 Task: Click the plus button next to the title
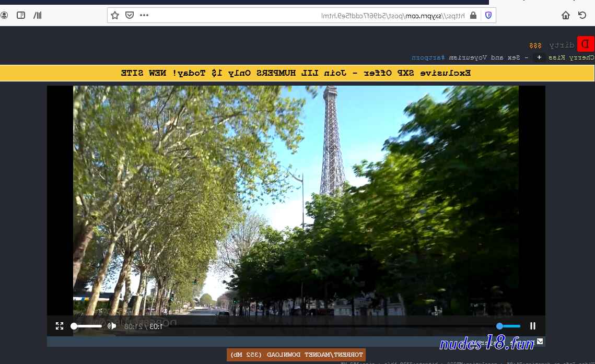pyautogui.click(x=539, y=57)
